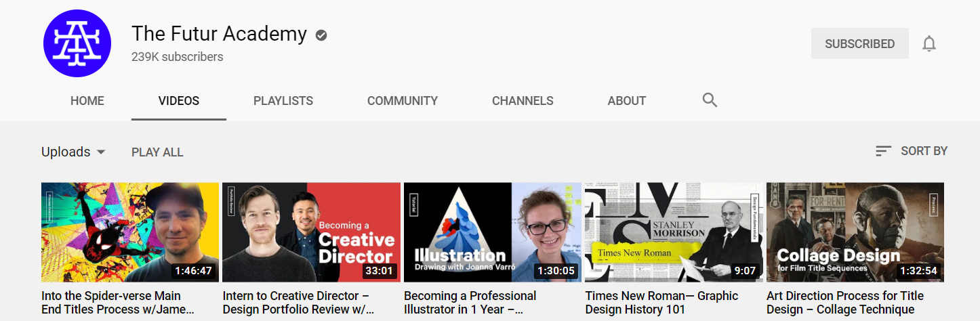
Task: Open Intern to Creative Director video title
Action: pyautogui.click(x=298, y=303)
